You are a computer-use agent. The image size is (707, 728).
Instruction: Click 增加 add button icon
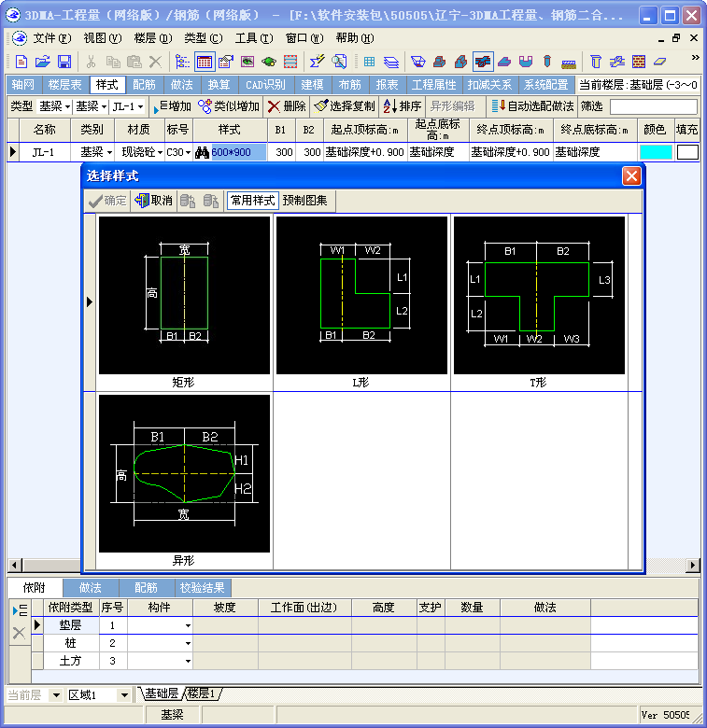173,106
